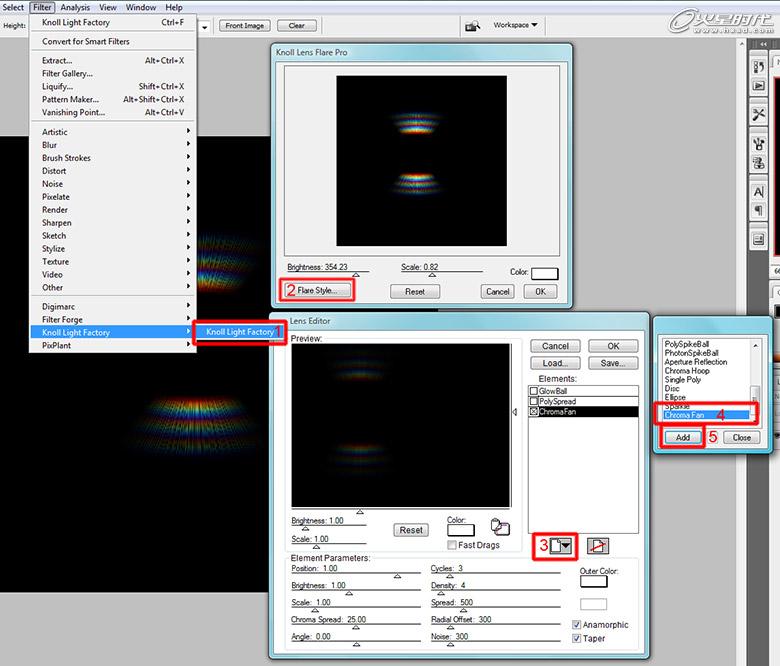Click the flare preview in Lens Flare Pro
Image resolution: width=780 pixels, height=666 pixels.
tap(421, 161)
